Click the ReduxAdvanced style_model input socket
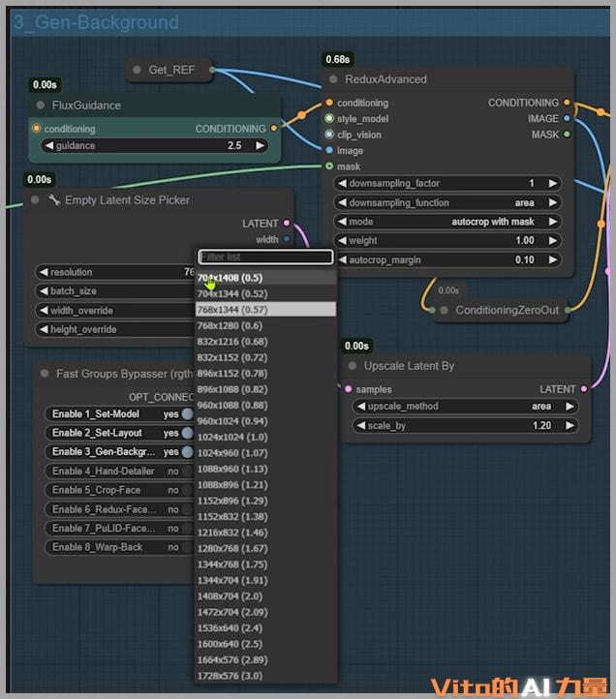Image resolution: width=616 pixels, height=699 pixels. click(x=329, y=118)
